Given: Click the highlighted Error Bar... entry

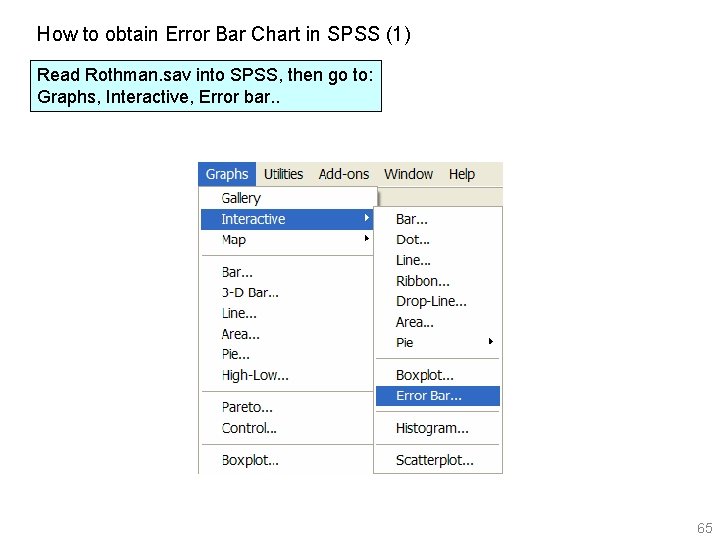Looking at the screenshot, I should coord(438,396).
